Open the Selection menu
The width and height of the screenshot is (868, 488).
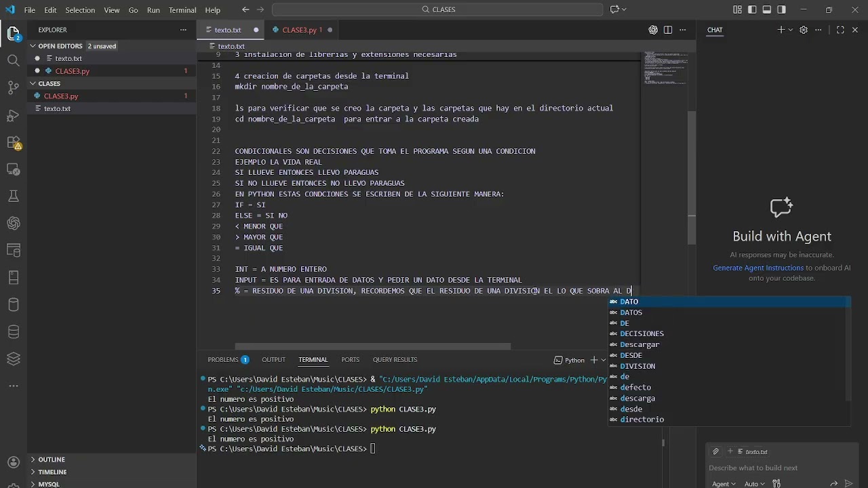click(80, 10)
